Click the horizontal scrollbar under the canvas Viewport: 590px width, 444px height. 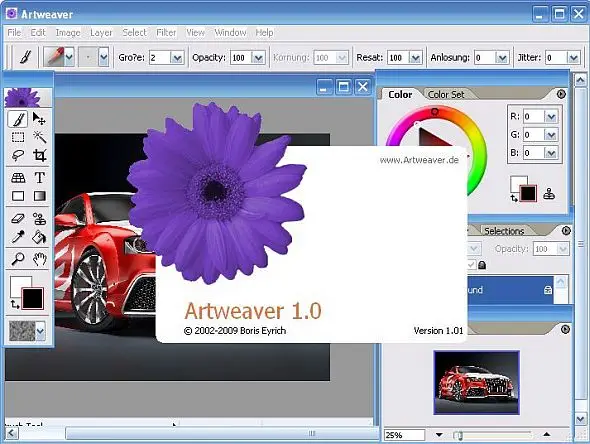222,433
